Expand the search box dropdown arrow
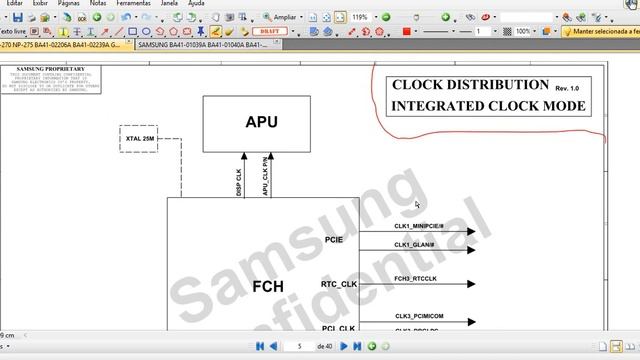Screen dimensions: 640x360 (x=557, y=17)
